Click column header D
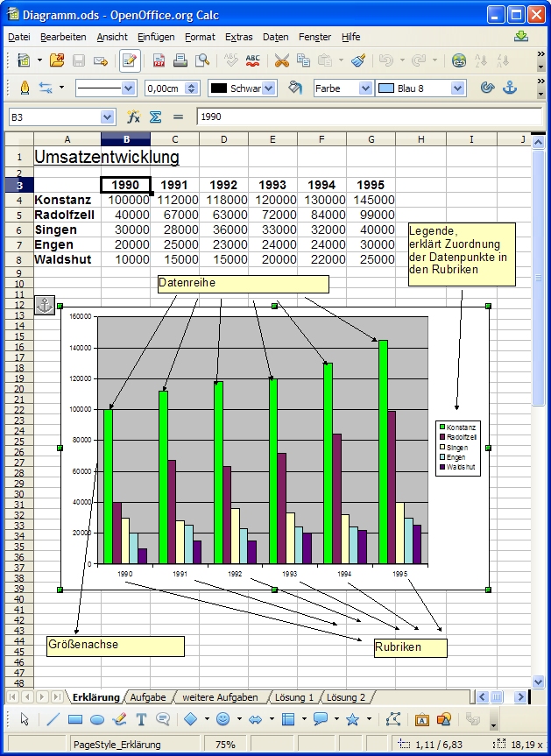The width and height of the screenshot is (551, 756). pos(223,139)
